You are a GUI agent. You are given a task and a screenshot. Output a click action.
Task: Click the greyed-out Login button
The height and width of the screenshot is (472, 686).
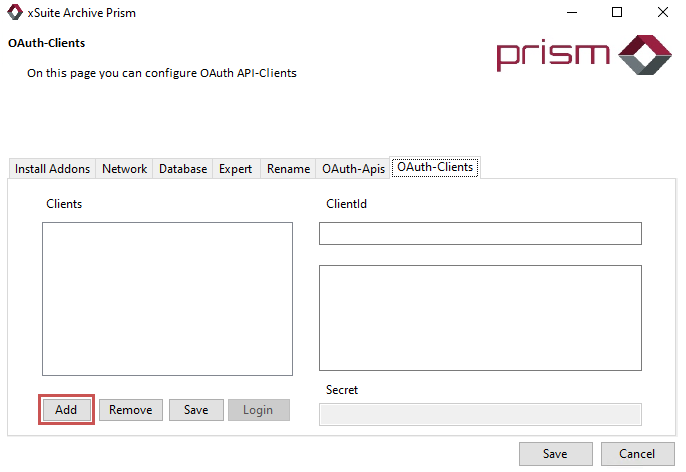258,410
